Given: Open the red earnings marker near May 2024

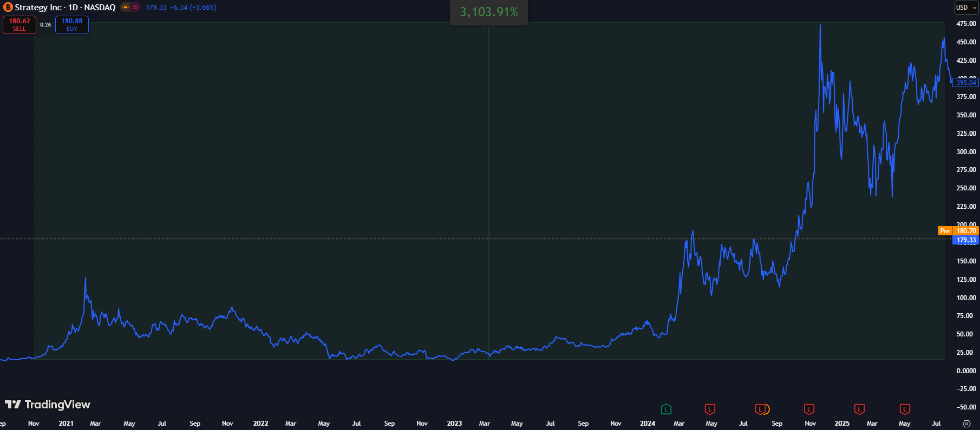Looking at the screenshot, I should (x=710, y=409).
